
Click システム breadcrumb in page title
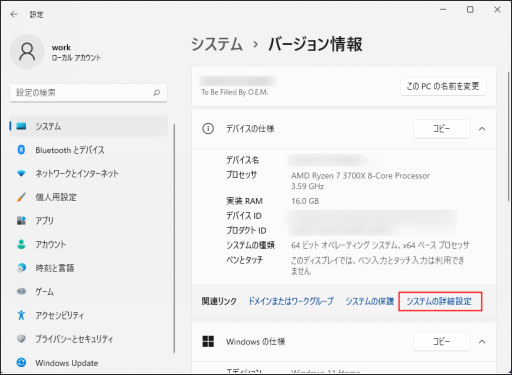pos(217,44)
